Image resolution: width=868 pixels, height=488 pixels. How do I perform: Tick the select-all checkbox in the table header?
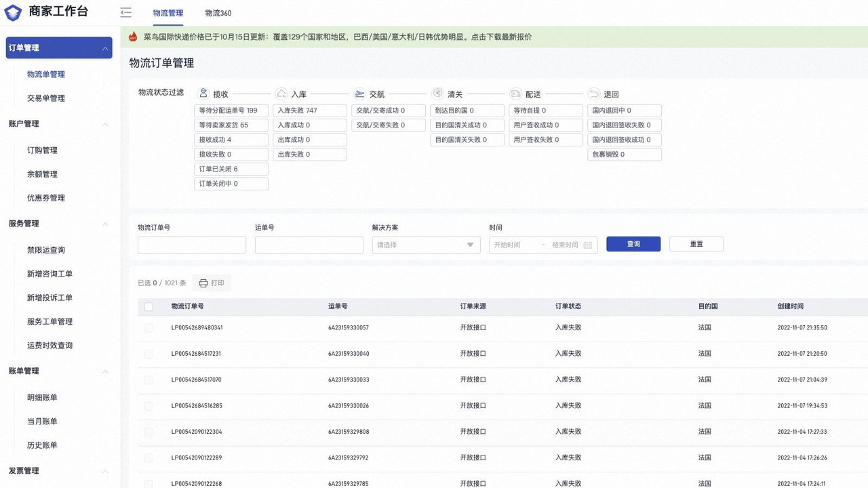(x=149, y=306)
